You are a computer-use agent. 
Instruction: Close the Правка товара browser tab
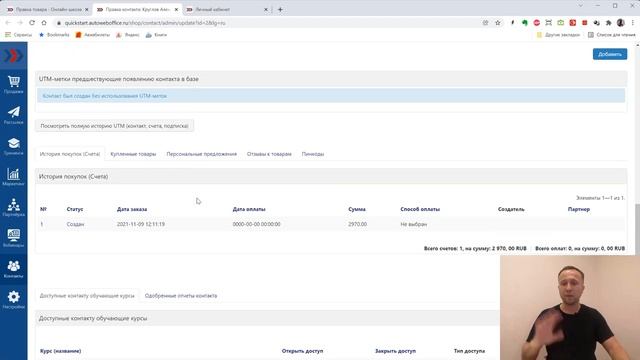tap(87, 9)
